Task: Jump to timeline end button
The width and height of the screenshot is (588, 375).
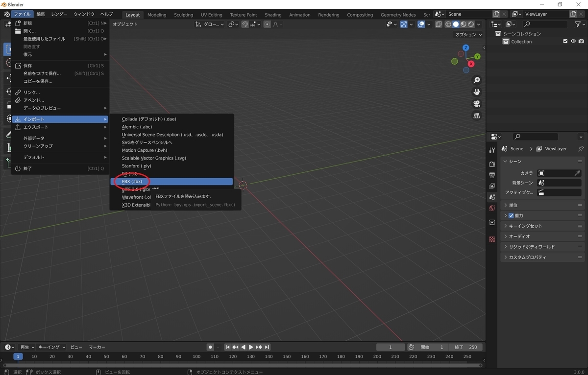Action: pos(267,347)
